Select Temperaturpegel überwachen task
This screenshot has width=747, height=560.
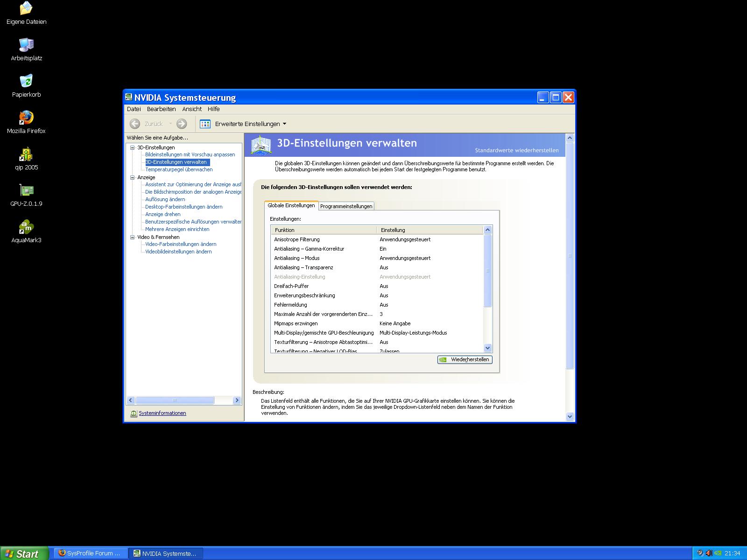[179, 169]
